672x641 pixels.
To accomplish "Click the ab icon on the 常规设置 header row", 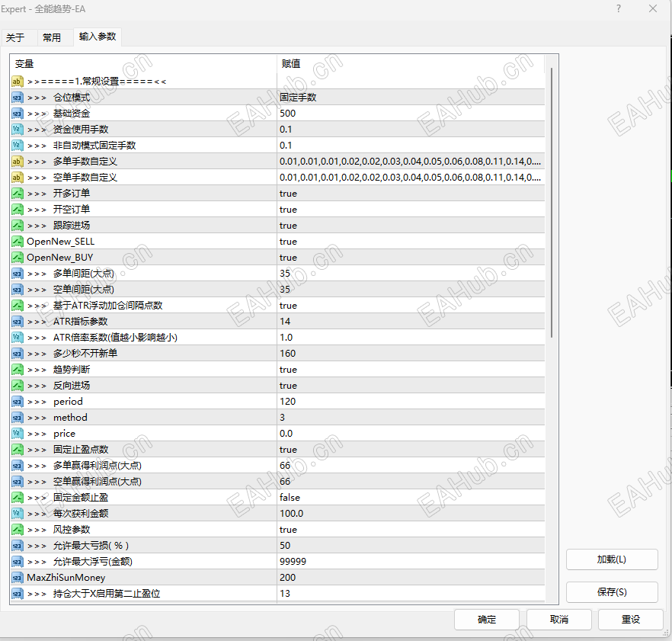I will pos(18,82).
